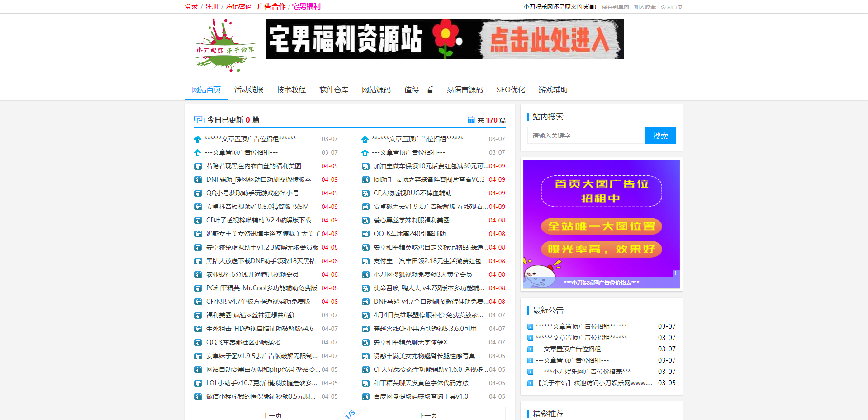The height and width of the screenshot is (420, 868).
Task: Switch to the 技术教程 tab
Action: point(291,90)
